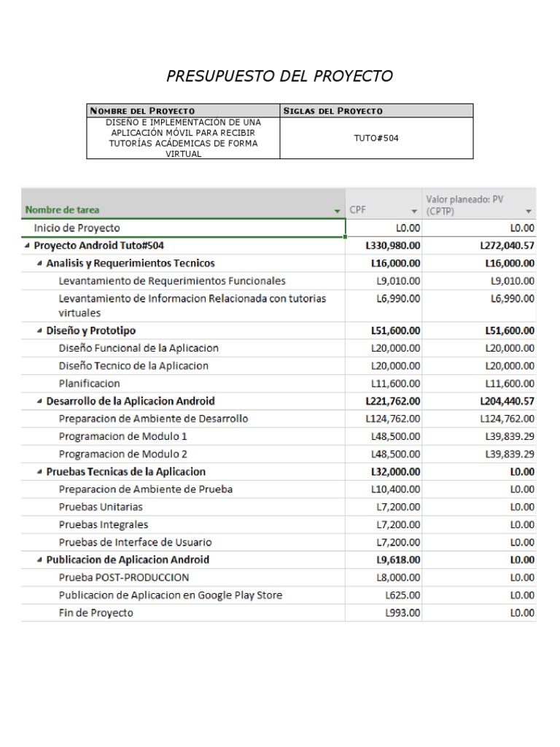The width and height of the screenshot is (560, 747).
Task: Click the Nombre de tarea column header
Action: pos(183,204)
